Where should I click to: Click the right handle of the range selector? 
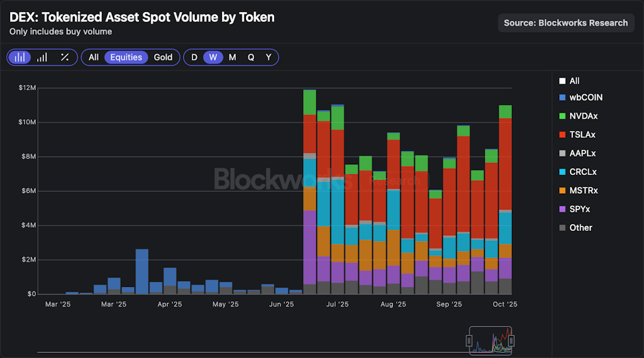pyautogui.click(x=511, y=340)
